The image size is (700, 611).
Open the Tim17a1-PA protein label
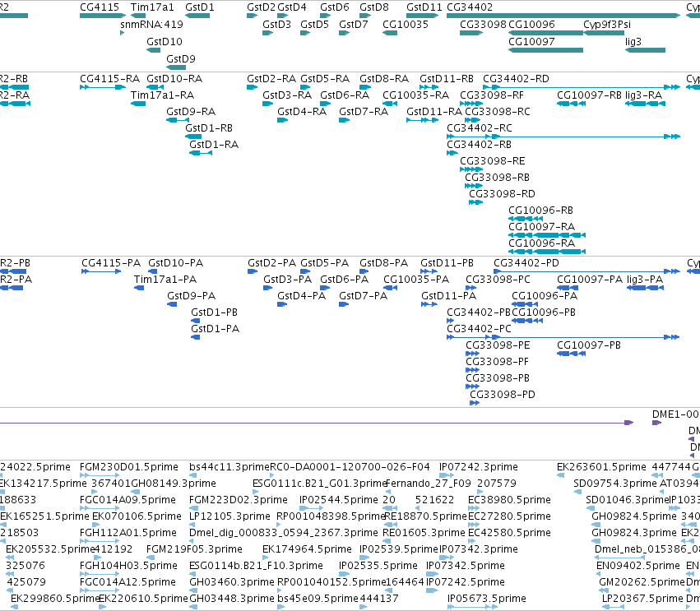[165, 280]
